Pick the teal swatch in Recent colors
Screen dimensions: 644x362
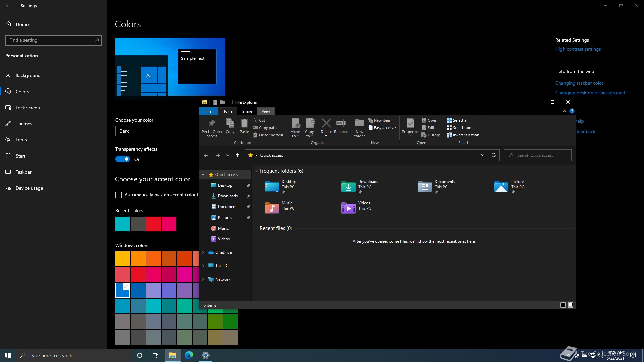click(x=123, y=224)
